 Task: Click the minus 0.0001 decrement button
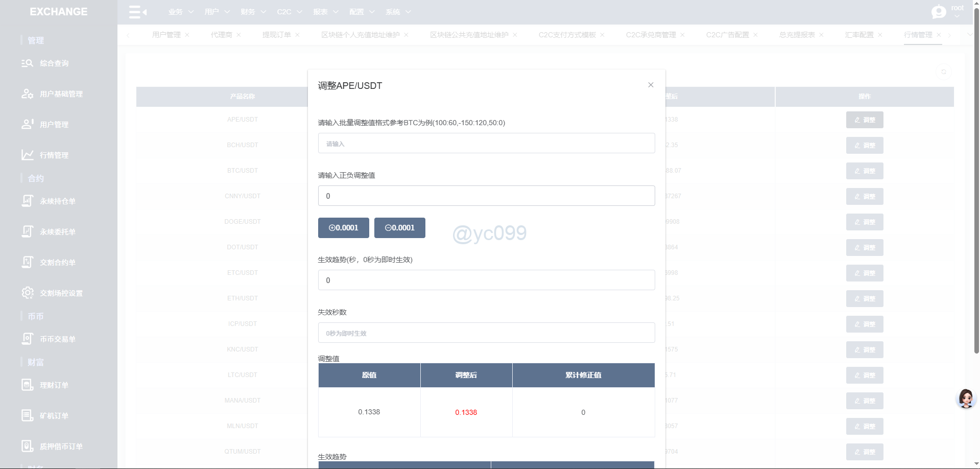tap(399, 228)
